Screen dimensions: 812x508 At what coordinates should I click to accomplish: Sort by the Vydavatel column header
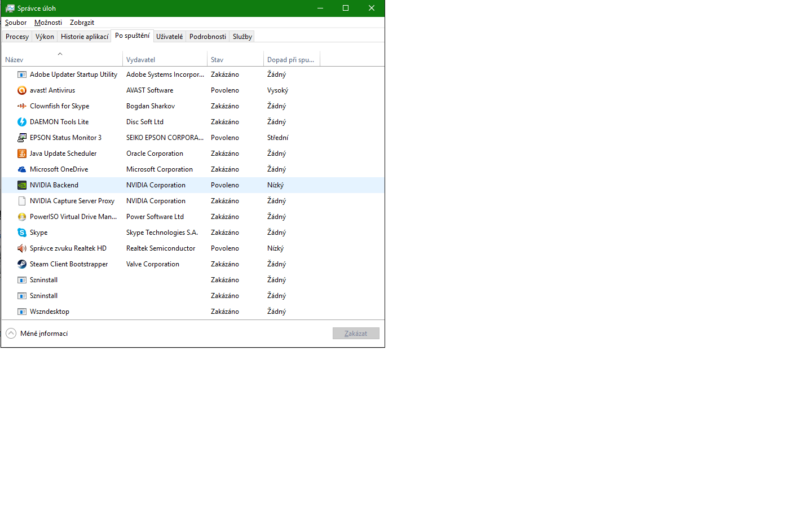point(165,59)
